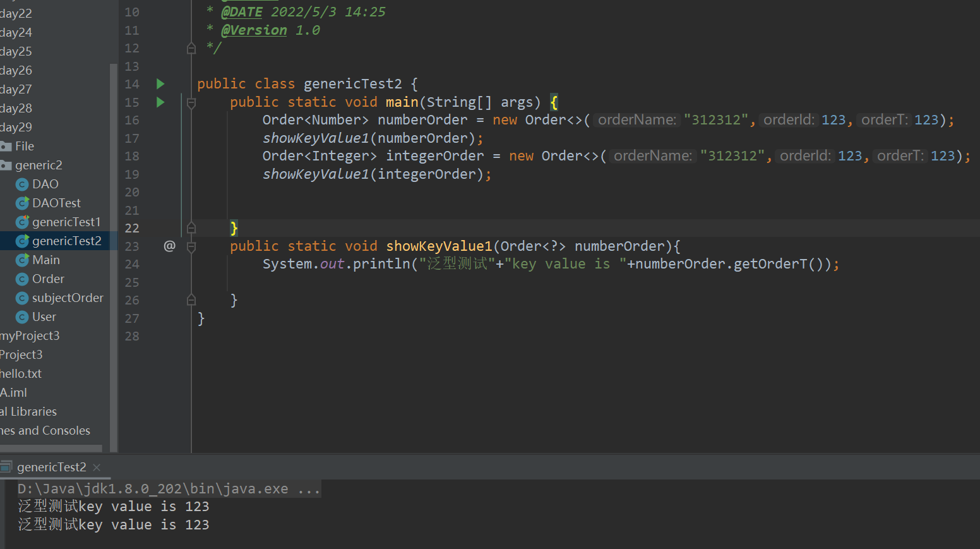Click the project panel vertical scrollbar

pos(114,253)
